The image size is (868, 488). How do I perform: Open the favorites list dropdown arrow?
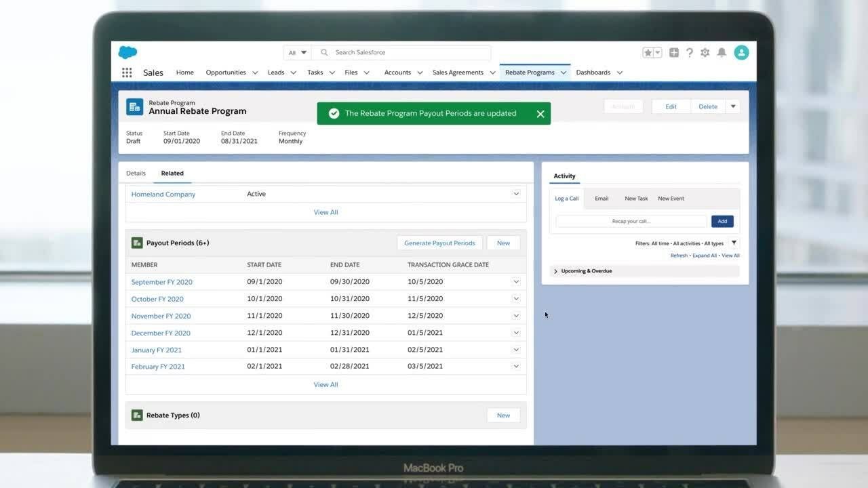click(658, 52)
